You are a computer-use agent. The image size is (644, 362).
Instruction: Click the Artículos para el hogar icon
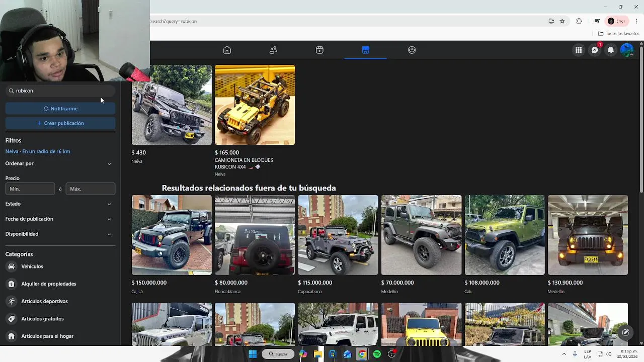click(x=11, y=336)
